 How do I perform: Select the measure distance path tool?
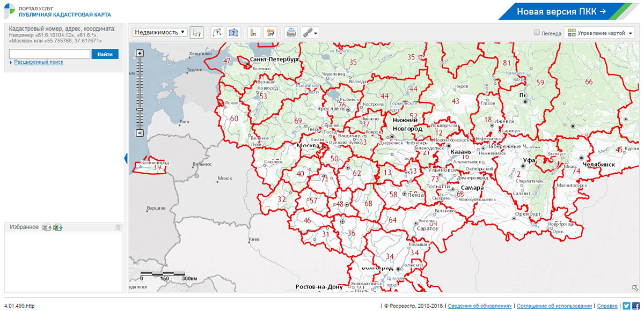217,32
